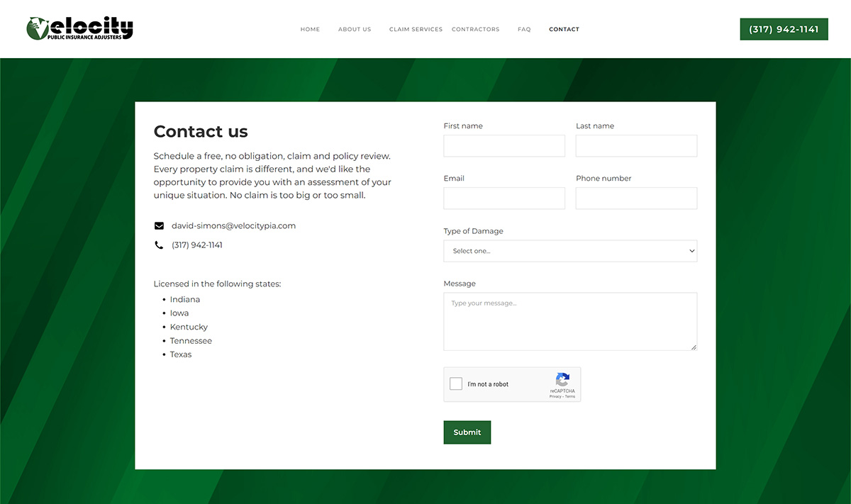851x504 pixels.
Task: Click the green (317) 942-1141 call button
Action: (x=784, y=29)
